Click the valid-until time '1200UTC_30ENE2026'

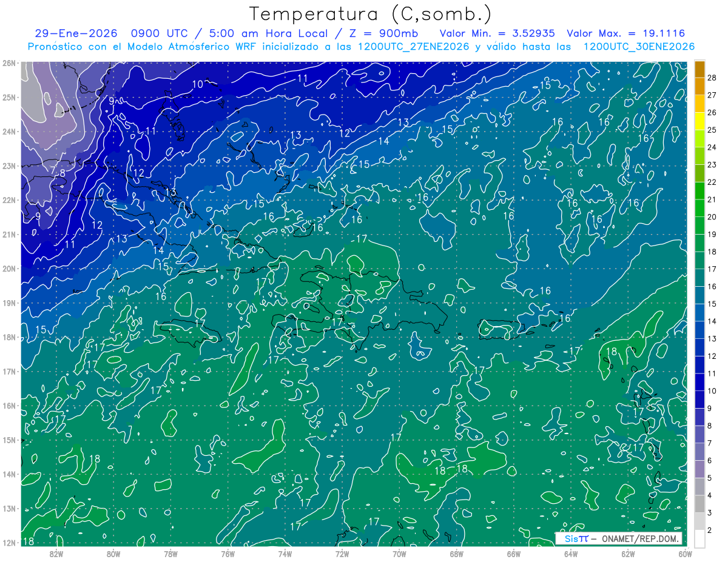[x=639, y=47]
